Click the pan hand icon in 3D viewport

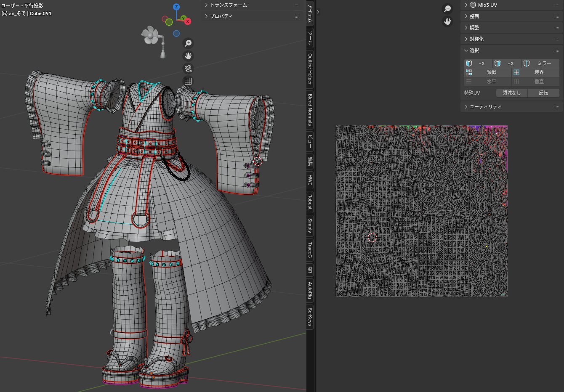click(x=188, y=56)
